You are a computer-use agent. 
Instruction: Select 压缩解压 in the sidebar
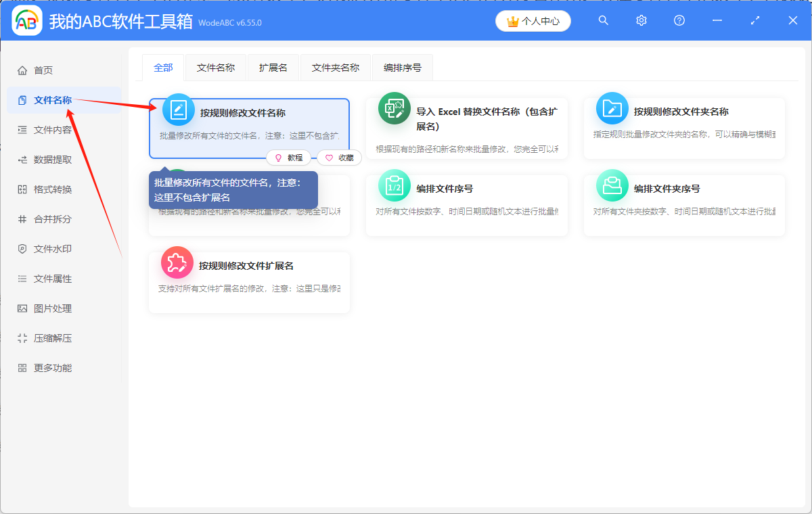[42, 337]
